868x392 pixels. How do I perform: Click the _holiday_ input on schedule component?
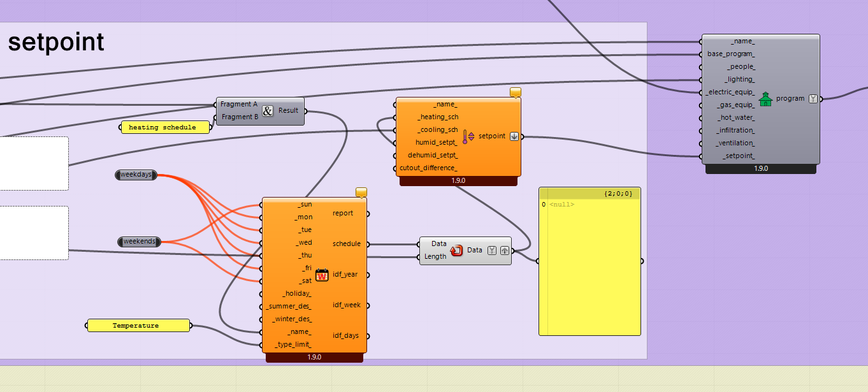point(297,294)
